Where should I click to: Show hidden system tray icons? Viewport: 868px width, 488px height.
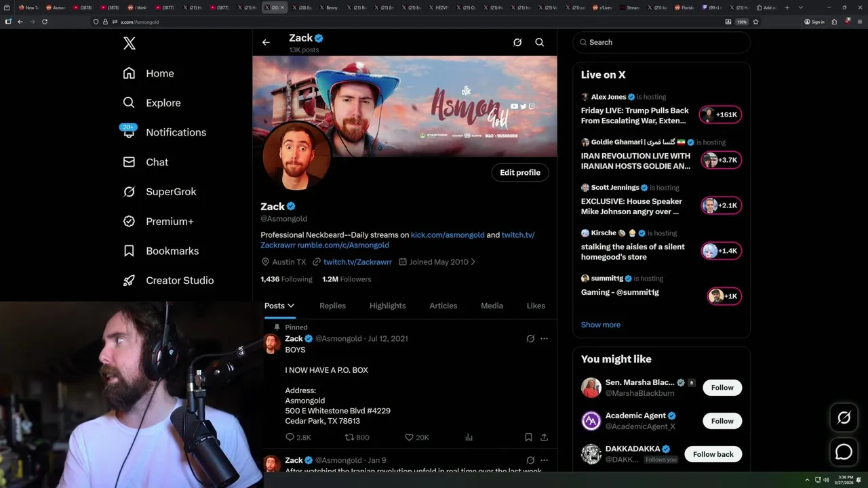click(807, 480)
